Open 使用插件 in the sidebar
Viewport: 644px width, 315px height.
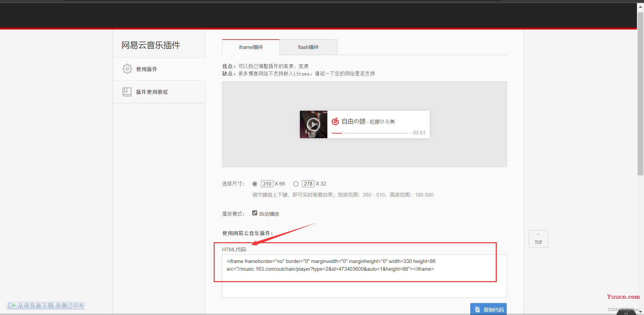pyautogui.click(x=159, y=69)
